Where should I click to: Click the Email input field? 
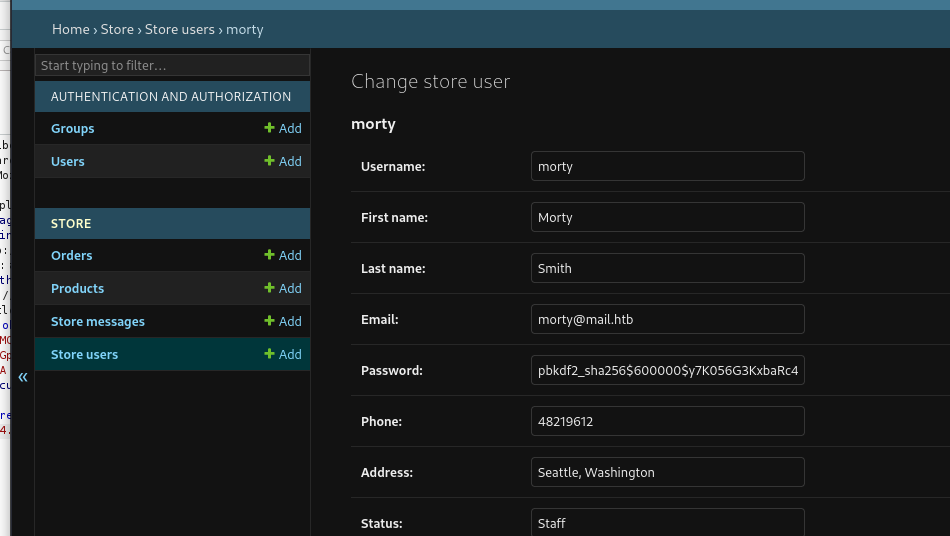pyautogui.click(x=667, y=320)
